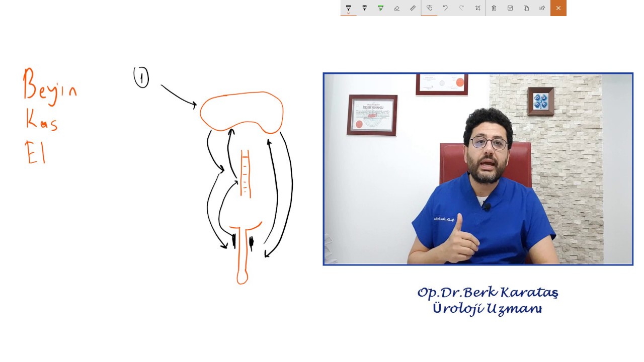Click the handwritten word "Kas"
This screenshot has width=644, height=362.
pyautogui.click(x=42, y=121)
